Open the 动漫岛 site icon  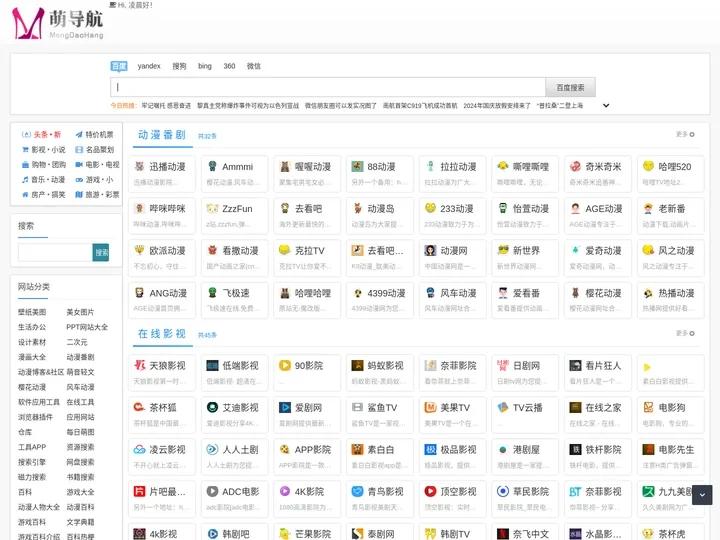[x=357, y=208]
